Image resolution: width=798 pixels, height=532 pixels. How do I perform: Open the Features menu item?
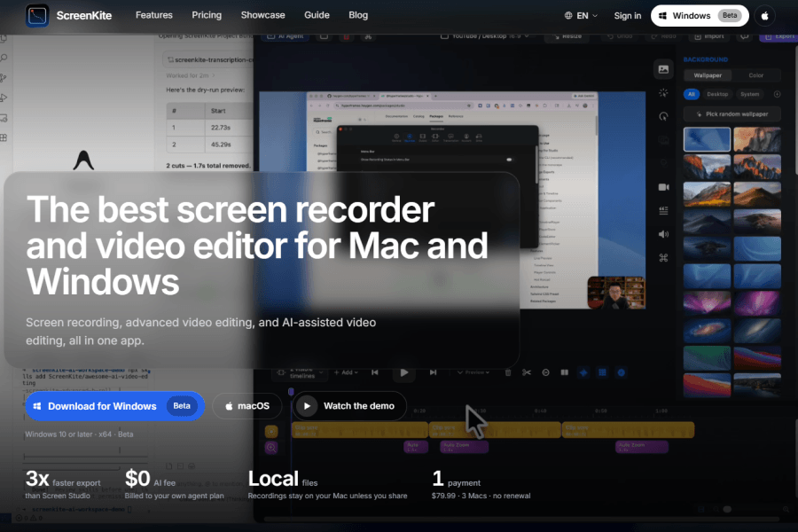tap(153, 15)
